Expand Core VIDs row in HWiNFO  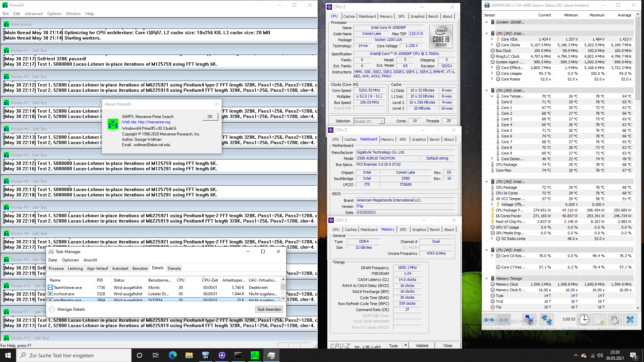coord(492,39)
